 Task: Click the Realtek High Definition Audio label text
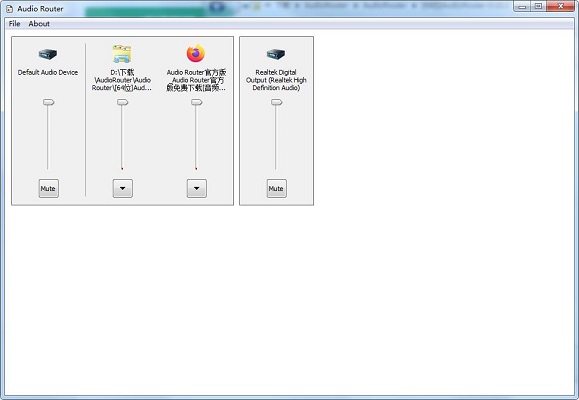[276, 80]
